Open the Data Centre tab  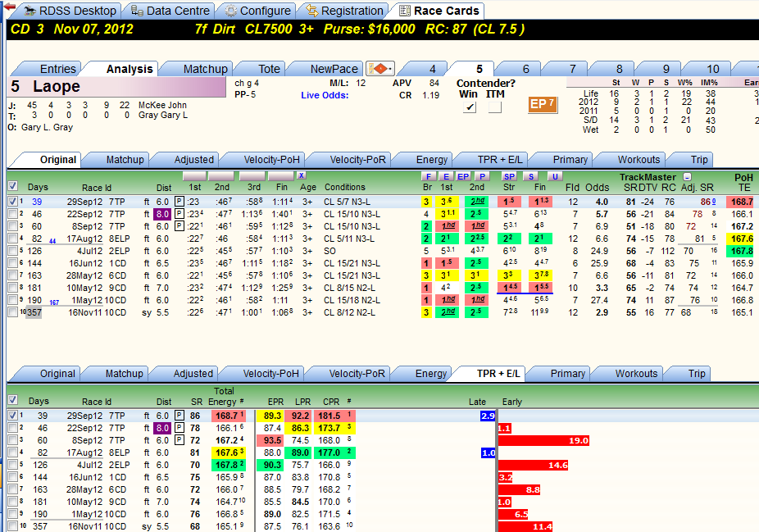pyautogui.click(x=170, y=11)
